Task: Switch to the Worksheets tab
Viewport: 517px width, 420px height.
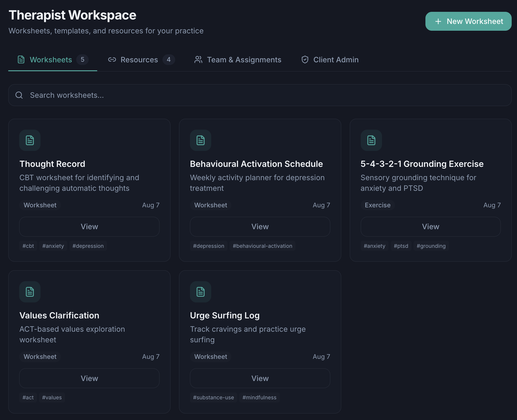Action: point(53,60)
